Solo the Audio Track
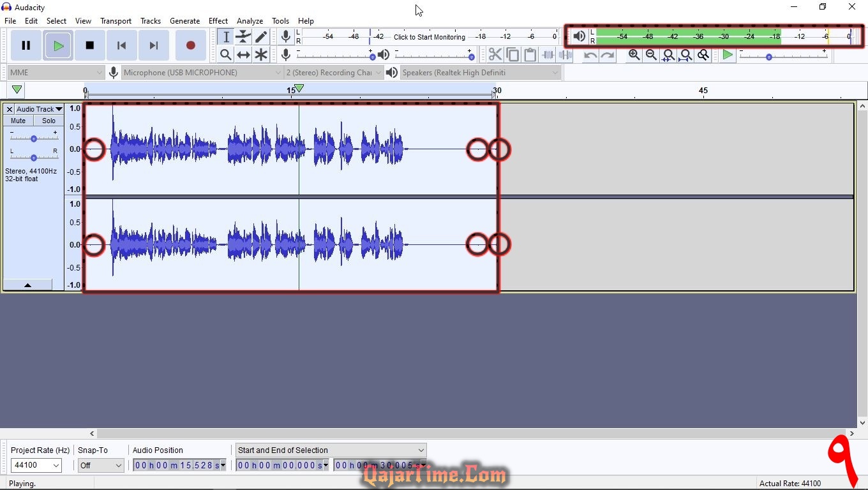This screenshot has width=868, height=490. 49,121
